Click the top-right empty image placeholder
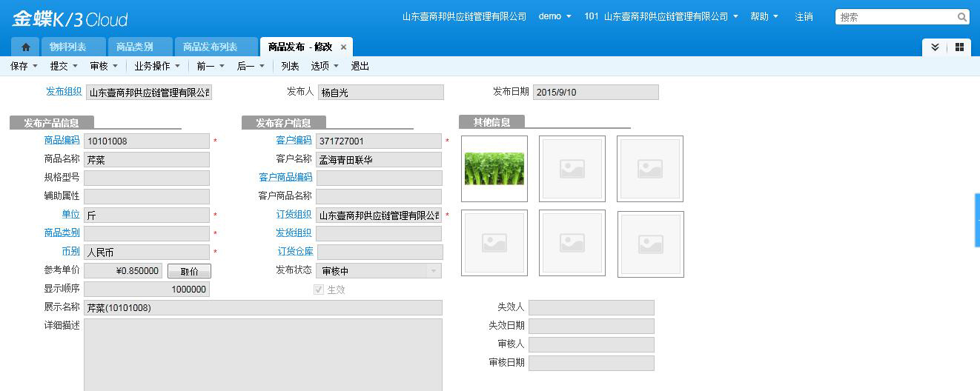The image size is (980, 391). [x=650, y=168]
